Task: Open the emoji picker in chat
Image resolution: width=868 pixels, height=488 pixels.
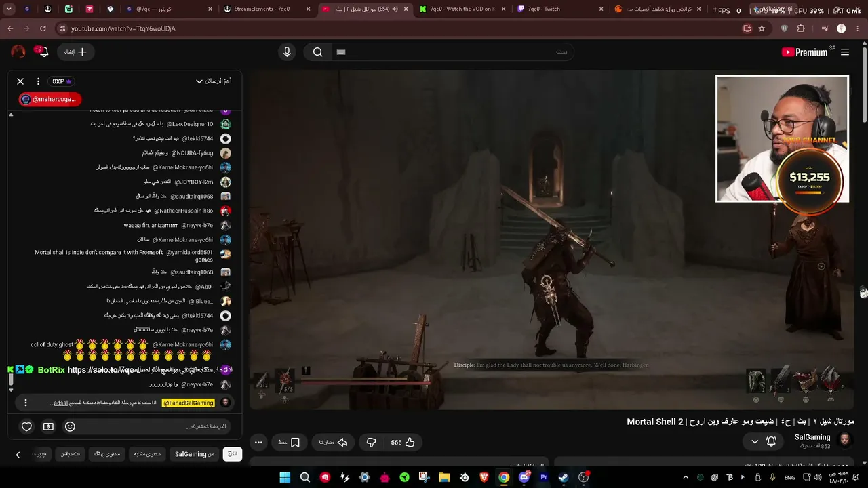Action: click(x=70, y=426)
